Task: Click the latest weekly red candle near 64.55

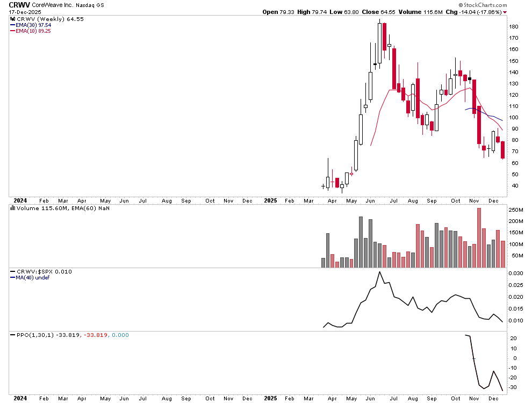Action: pyautogui.click(x=502, y=150)
